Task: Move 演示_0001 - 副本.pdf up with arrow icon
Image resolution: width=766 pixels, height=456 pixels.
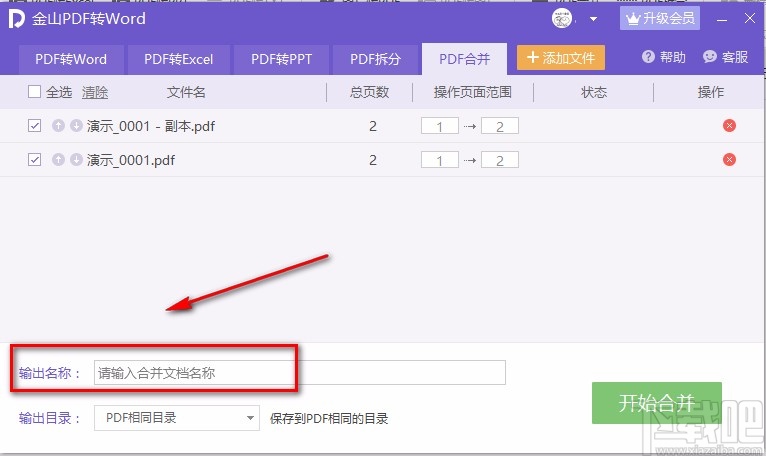Action: click(x=59, y=126)
